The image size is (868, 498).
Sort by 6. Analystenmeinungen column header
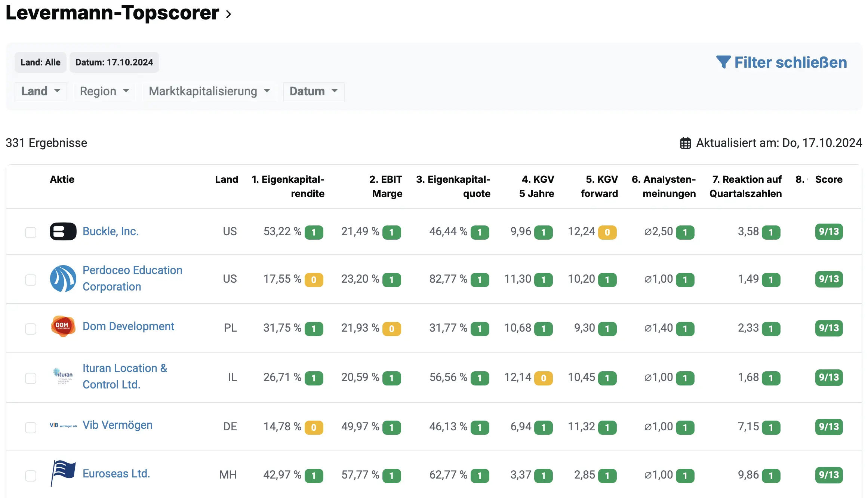click(x=664, y=187)
